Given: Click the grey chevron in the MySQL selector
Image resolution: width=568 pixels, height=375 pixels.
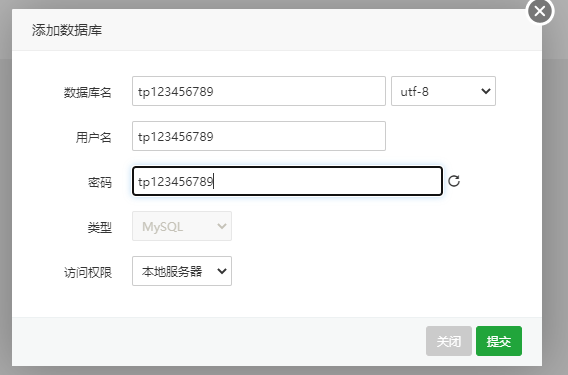Looking at the screenshot, I should coord(222,226).
